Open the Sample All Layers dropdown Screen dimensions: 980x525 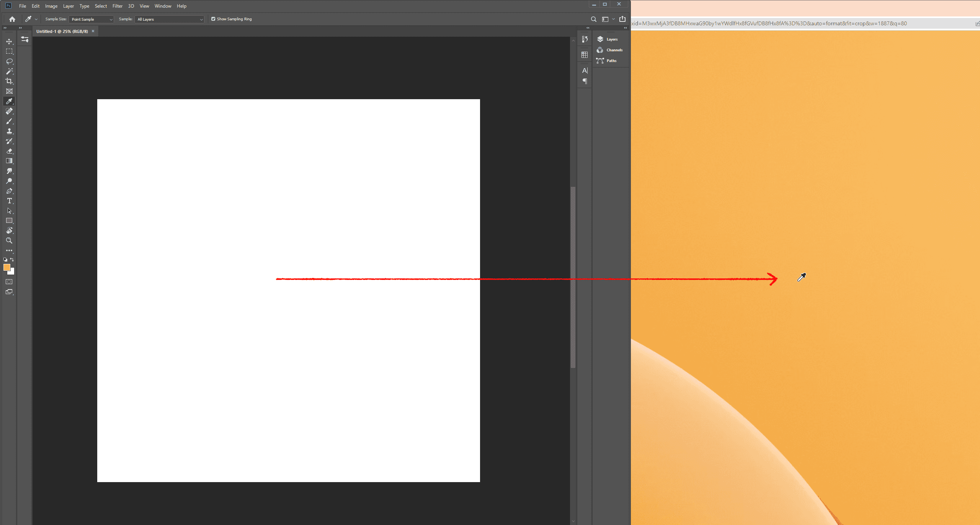pos(170,19)
